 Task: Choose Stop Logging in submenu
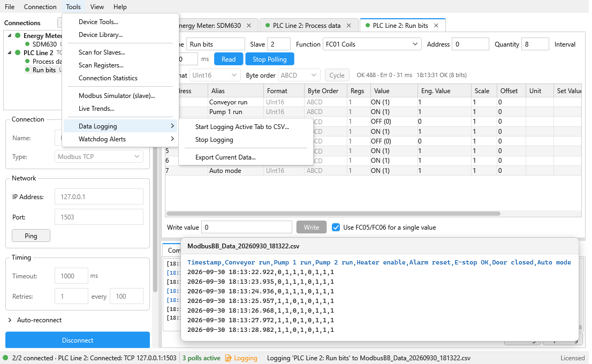click(x=246, y=140)
